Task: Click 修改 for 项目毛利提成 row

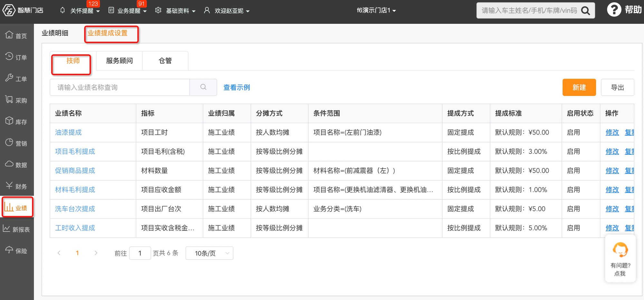Action: click(612, 151)
